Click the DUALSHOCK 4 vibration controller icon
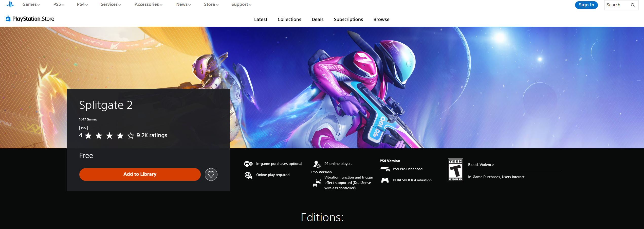The image size is (644, 229). click(x=385, y=180)
